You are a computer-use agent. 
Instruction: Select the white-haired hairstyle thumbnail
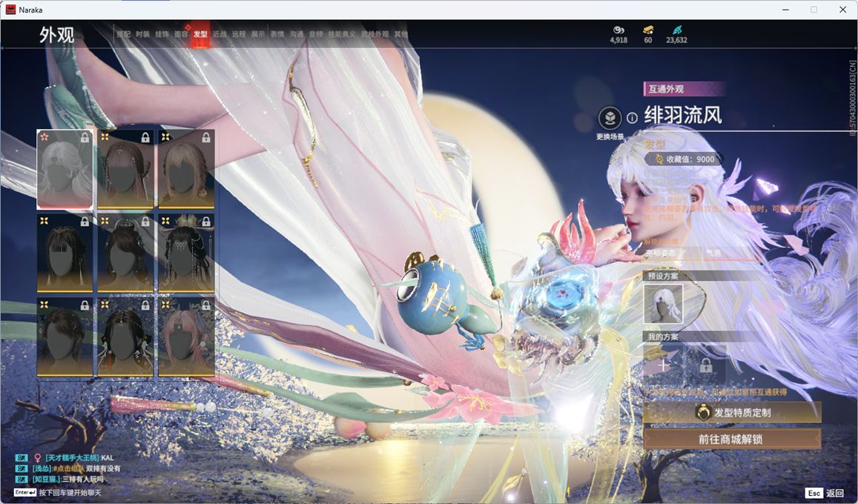65,169
